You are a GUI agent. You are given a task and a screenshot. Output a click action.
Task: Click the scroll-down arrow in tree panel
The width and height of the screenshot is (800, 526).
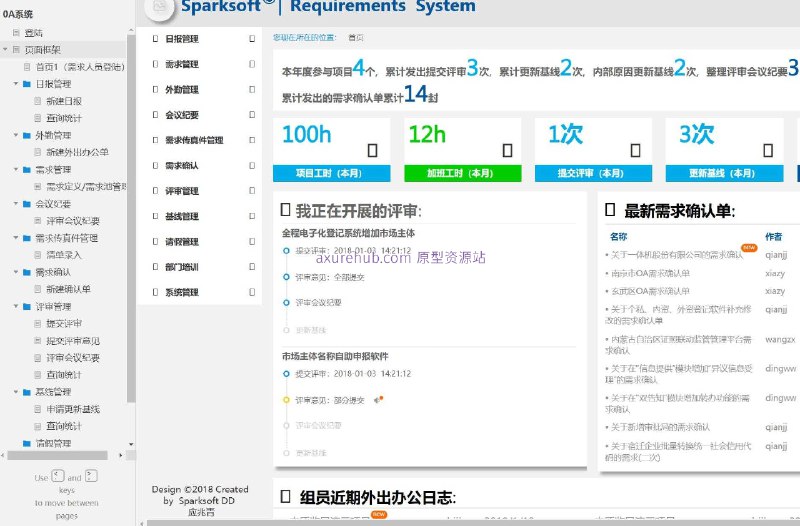(131, 444)
